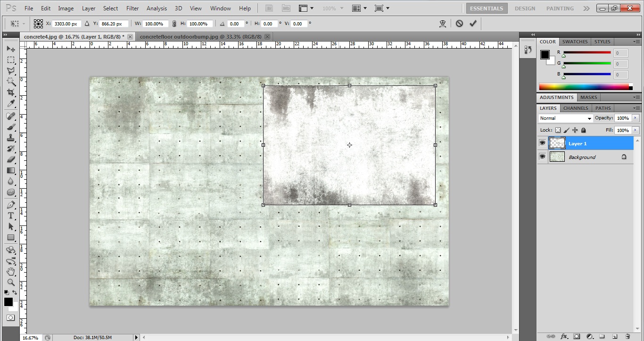The width and height of the screenshot is (644, 341).
Task: Click the Essentials workspace button
Action: 487,8
